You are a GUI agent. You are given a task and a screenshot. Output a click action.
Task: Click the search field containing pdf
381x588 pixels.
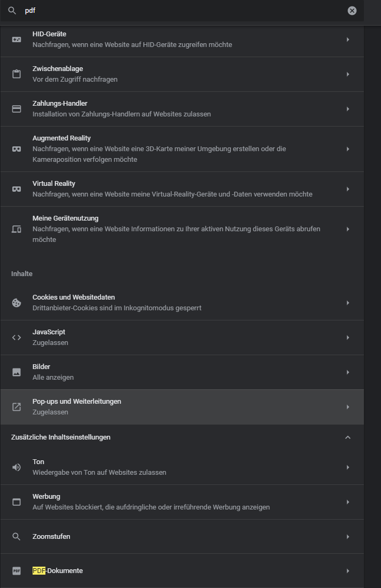[182, 11]
